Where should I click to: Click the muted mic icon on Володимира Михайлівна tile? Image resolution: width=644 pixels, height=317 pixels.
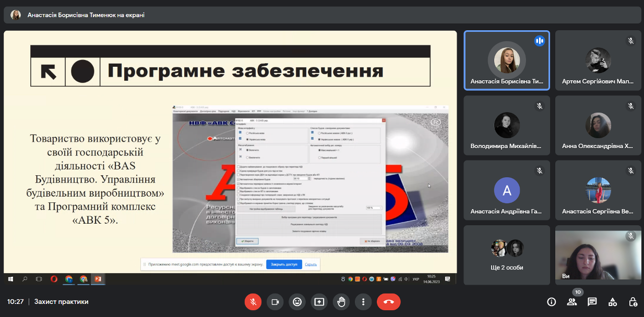pyautogui.click(x=540, y=106)
